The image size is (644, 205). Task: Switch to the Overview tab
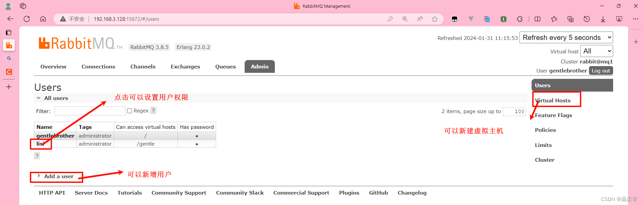tap(53, 67)
